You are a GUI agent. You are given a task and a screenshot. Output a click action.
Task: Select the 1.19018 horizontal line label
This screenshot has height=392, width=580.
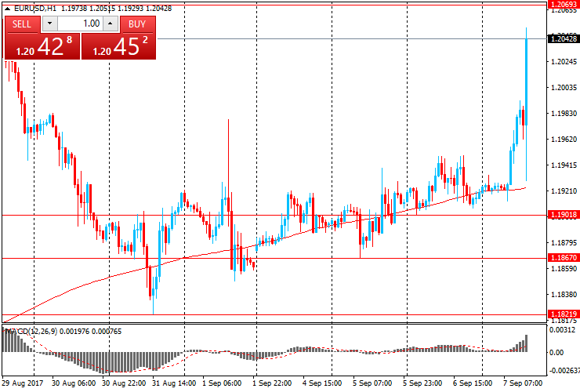[564, 215]
